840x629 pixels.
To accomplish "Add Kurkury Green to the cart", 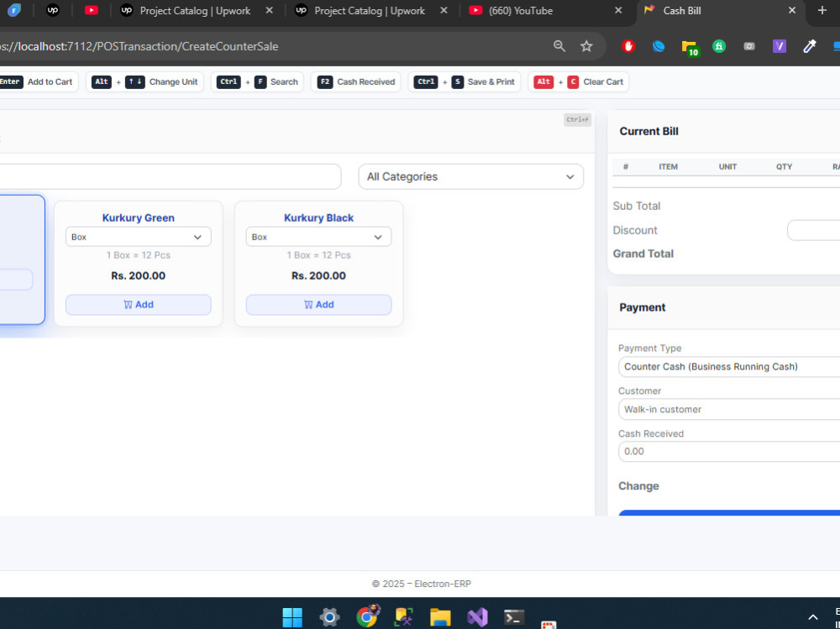I will pyautogui.click(x=139, y=304).
